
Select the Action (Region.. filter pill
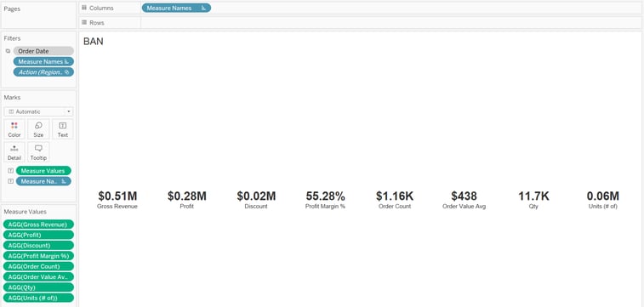coord(43,71)
